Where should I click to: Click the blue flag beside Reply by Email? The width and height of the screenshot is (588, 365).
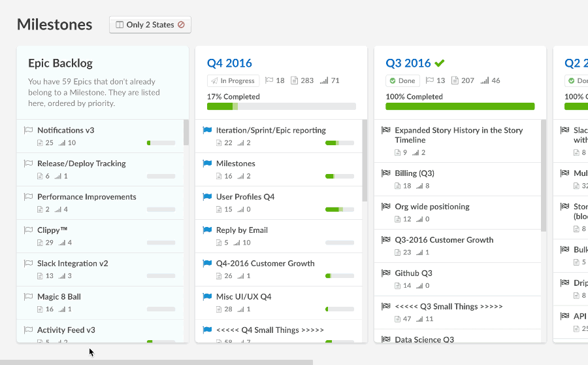(207, 230)
